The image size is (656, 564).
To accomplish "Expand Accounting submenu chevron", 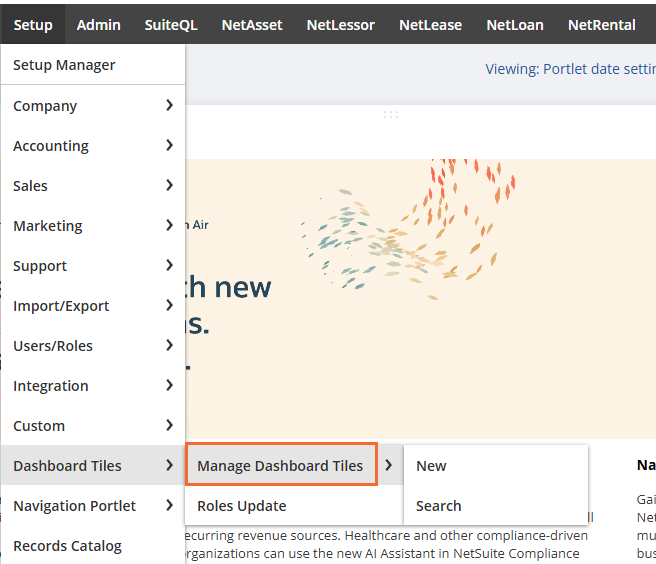I will [x=169, y=145].
